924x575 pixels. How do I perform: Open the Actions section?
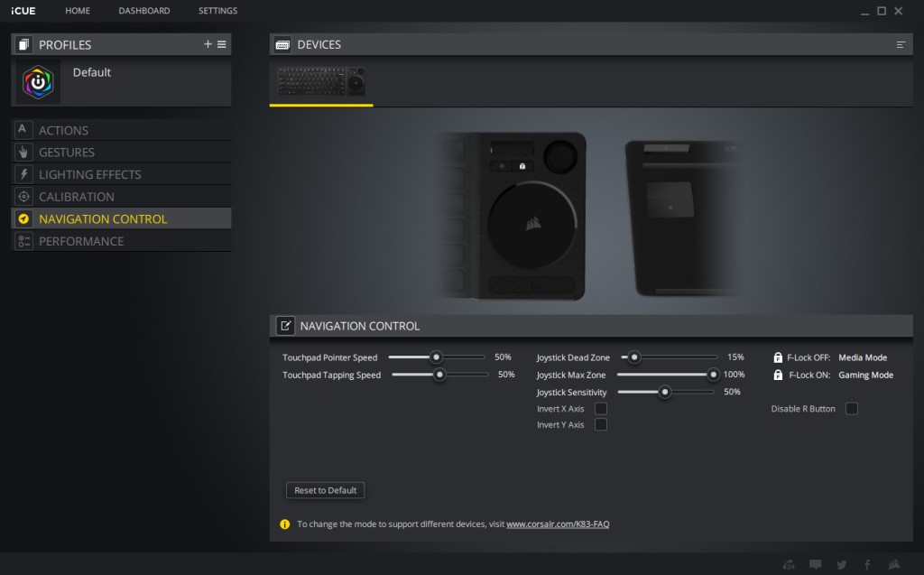tap(121, 130)
